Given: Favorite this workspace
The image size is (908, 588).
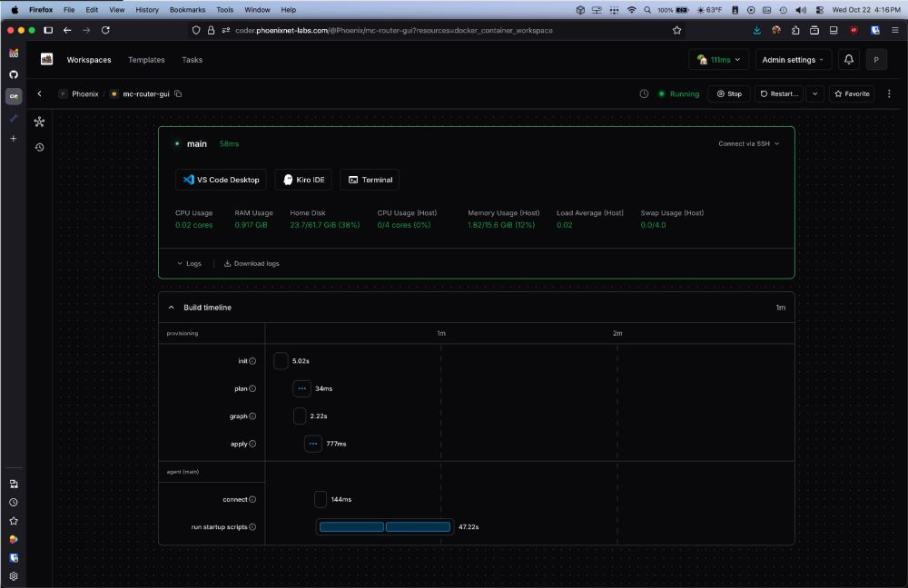Looking at the screenshot, I should click(x=851, y=93).
